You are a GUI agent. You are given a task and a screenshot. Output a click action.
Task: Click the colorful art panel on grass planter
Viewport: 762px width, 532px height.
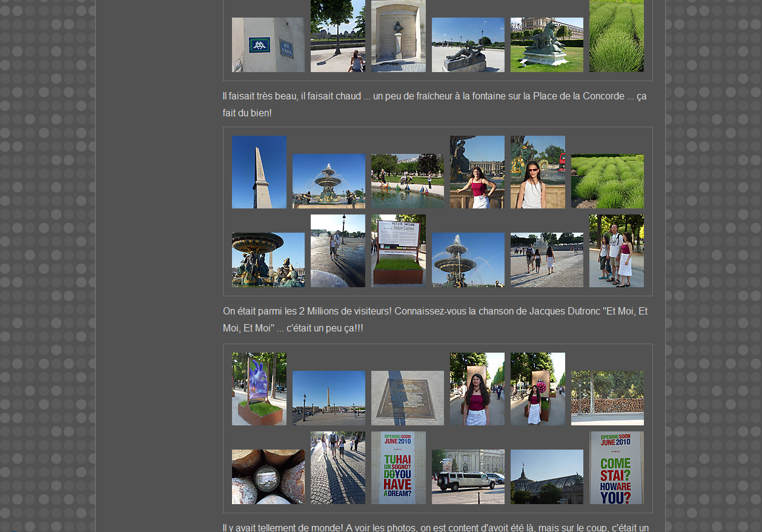pos(259,389)
